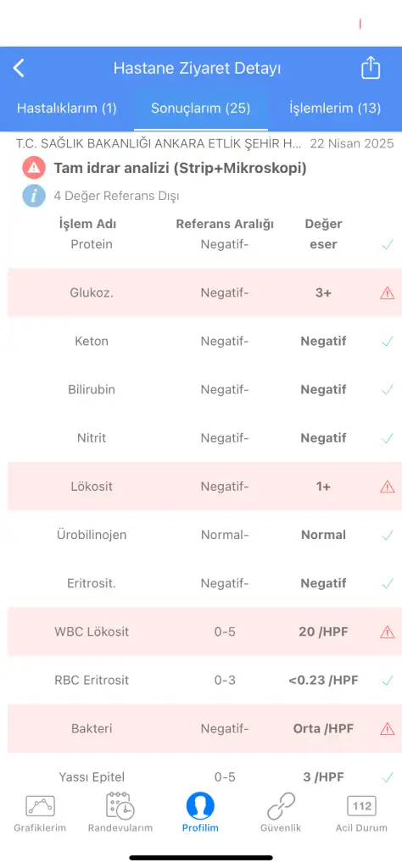402x868 pixels.
Task: Tap the blue info icon
Action: pyautogui.click(x=34, y=196)
